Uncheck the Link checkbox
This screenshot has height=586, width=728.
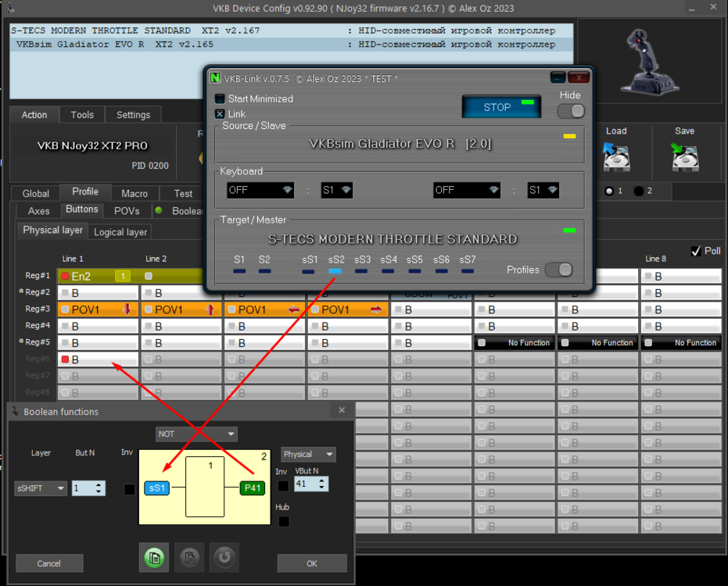(x=220, y=114)
